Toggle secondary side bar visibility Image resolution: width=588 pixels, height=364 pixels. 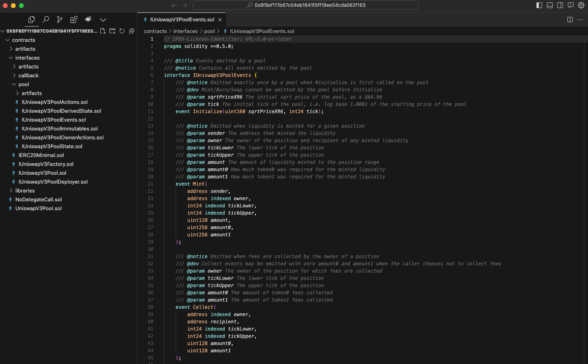pos(560,5)
